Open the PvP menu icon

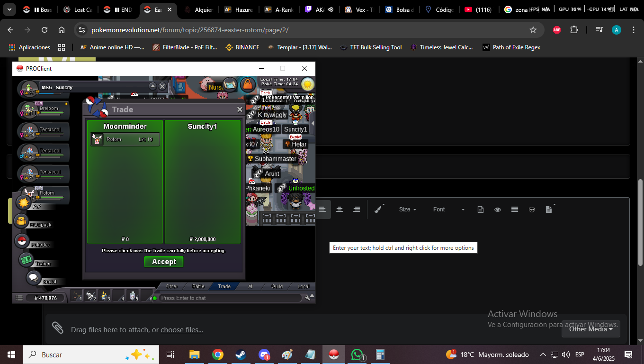pos(23,202)
